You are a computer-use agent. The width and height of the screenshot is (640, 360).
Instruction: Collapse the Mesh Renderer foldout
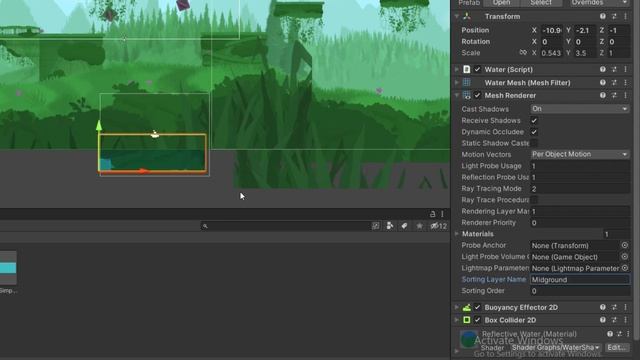[x=457, y=95]
